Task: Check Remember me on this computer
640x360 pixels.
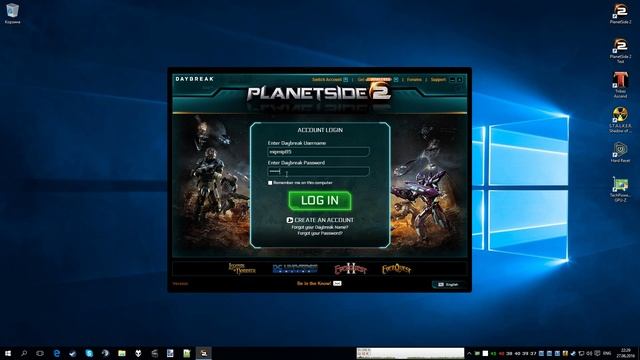Action: pos(270,183)
